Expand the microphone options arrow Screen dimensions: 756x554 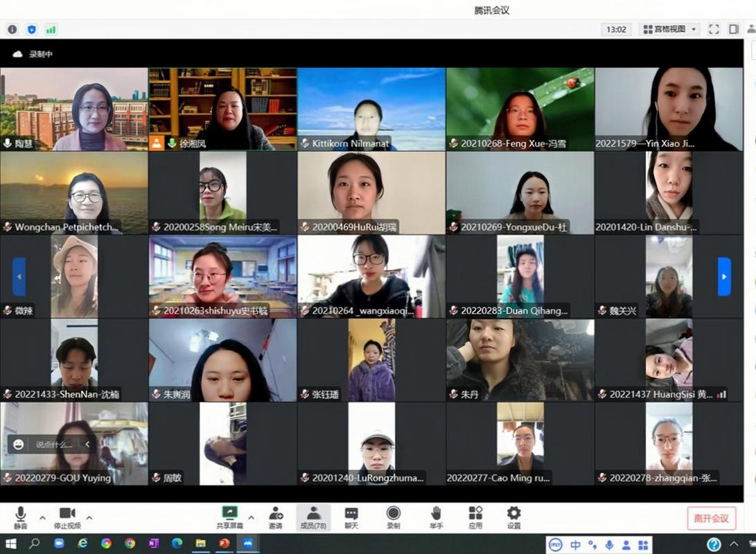pyautogui.click(x=42, y=517)
